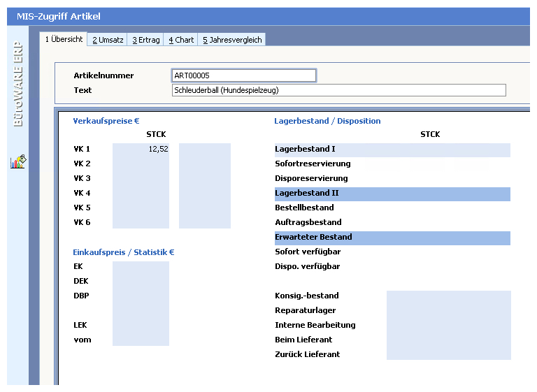Image resolution: width=537 pixels, height=392 pixels.
Task: Click the Sofortreservierung label
Action: click(313, 164)
